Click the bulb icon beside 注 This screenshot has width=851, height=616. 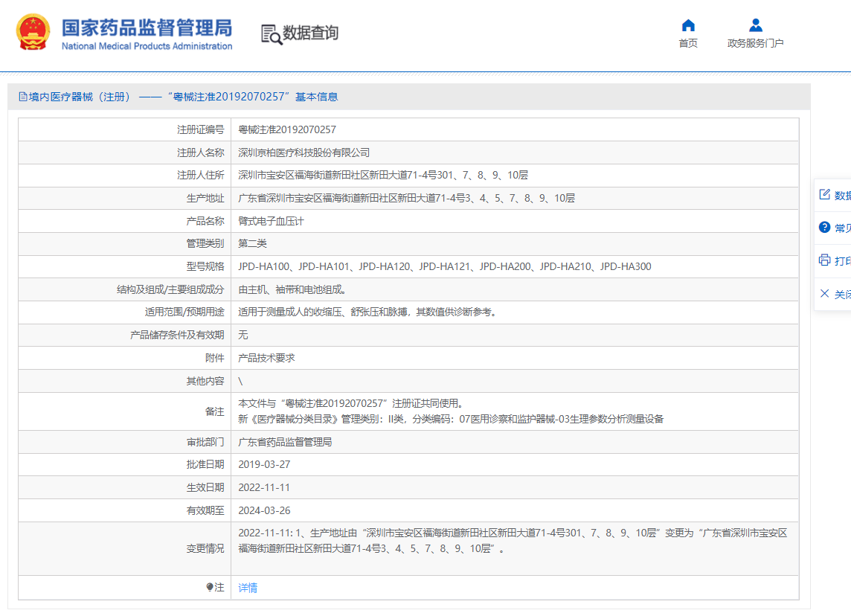click(210, 587)
